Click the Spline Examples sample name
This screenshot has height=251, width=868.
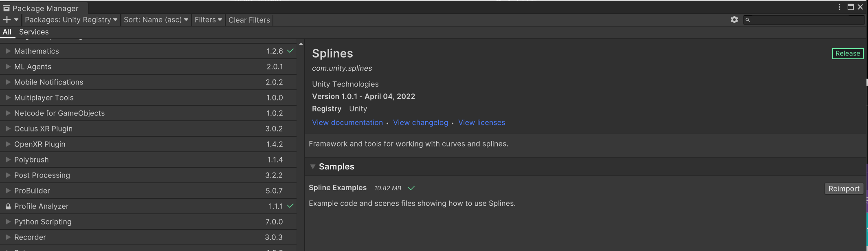pos(338,188)
